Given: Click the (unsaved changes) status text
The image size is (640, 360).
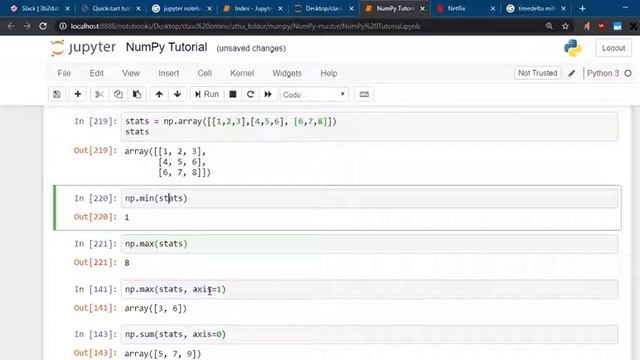Looking at the screenshot, I should tap(251, 48).
